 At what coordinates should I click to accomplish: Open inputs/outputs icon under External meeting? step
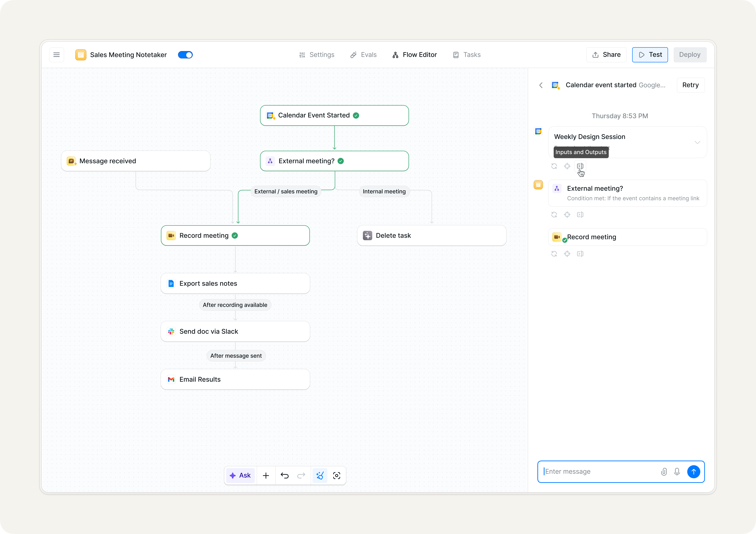pyautogui.click(x=580, y=215)
